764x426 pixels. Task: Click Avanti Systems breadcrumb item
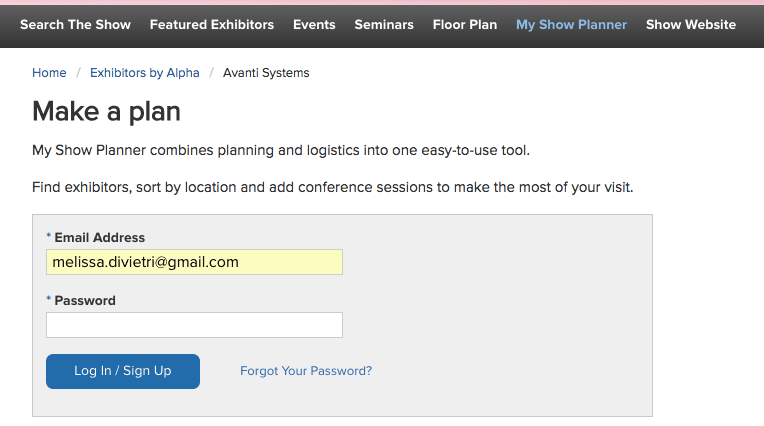[266, 73]
